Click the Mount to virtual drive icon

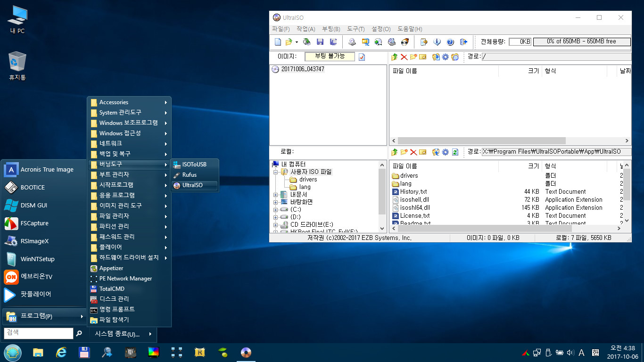392,41
